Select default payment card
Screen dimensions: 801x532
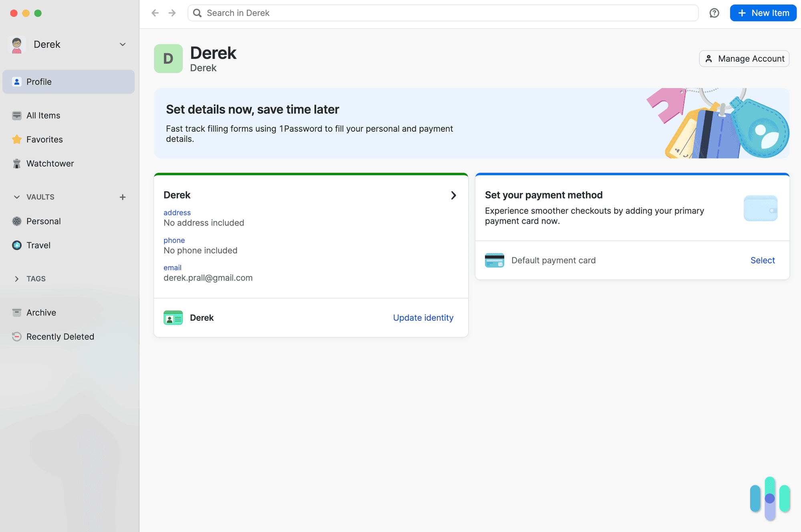tap(763, 260)
